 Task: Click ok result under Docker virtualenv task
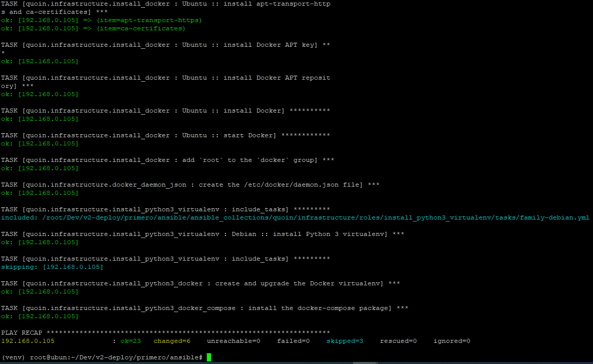click(40, 292)
